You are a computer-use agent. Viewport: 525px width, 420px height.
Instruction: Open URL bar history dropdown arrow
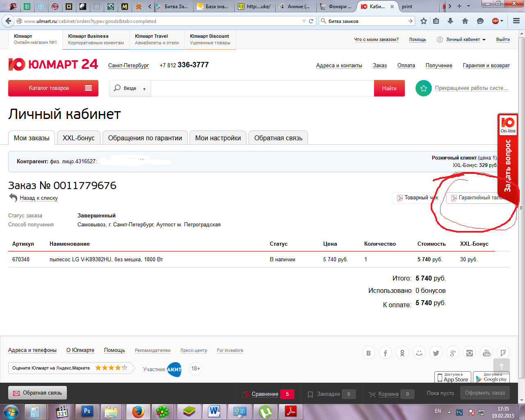click(304, 21)
